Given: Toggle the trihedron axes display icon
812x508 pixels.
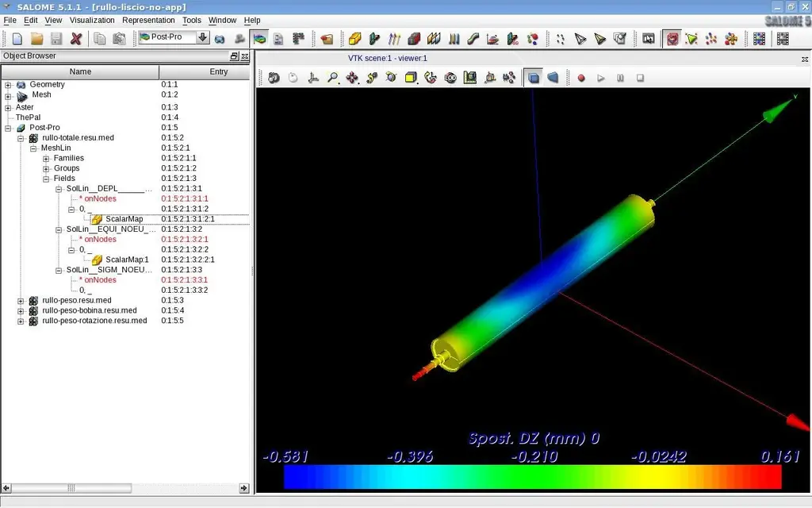Looking at the screenshot, I should click(312, 78).
